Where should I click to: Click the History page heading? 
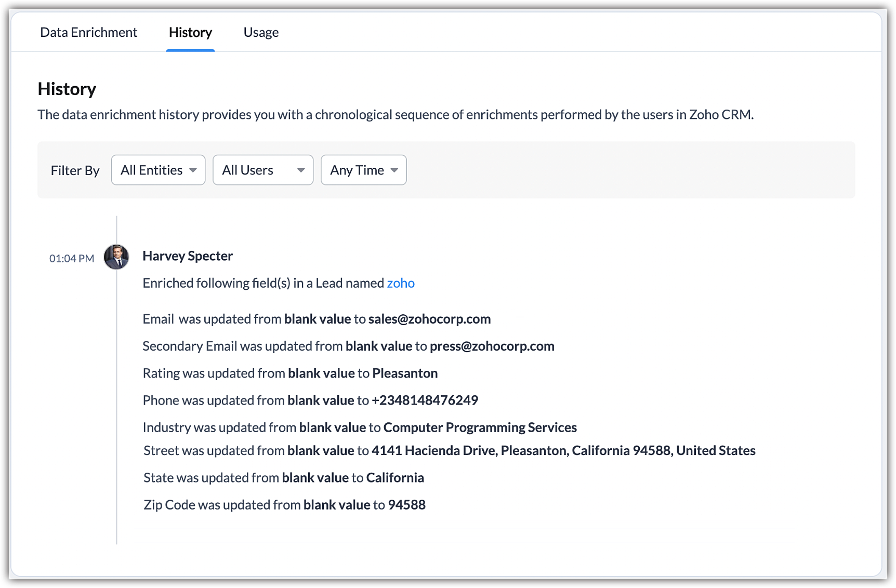click(x=67, y=89)
